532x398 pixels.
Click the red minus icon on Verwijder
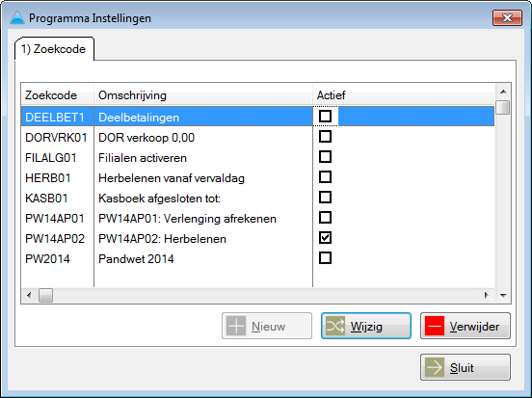[435, 326]
